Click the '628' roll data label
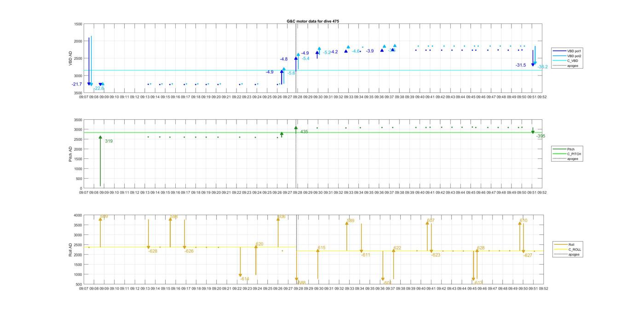 coord(481,248)
